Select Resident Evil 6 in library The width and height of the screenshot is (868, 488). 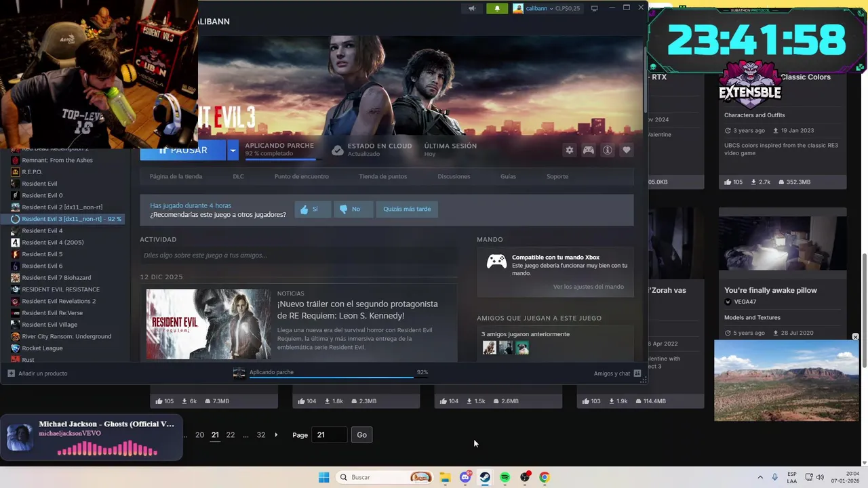(x=42, y=266)
